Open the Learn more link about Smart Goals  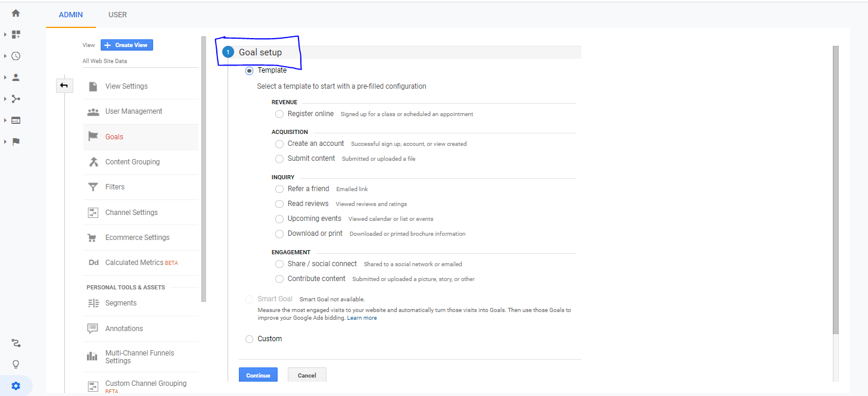pyautogui.click(x=362, y=317)
